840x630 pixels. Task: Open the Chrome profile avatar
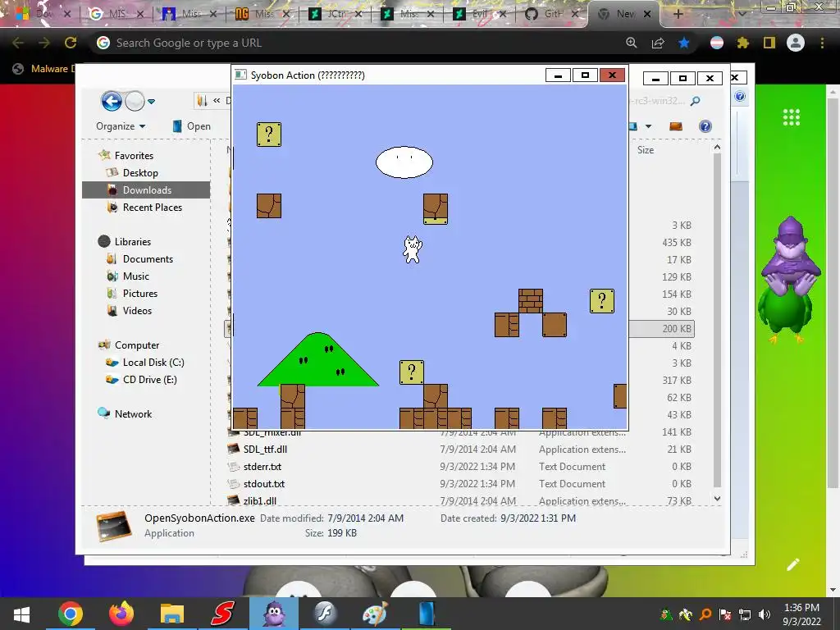coord(796,43)
